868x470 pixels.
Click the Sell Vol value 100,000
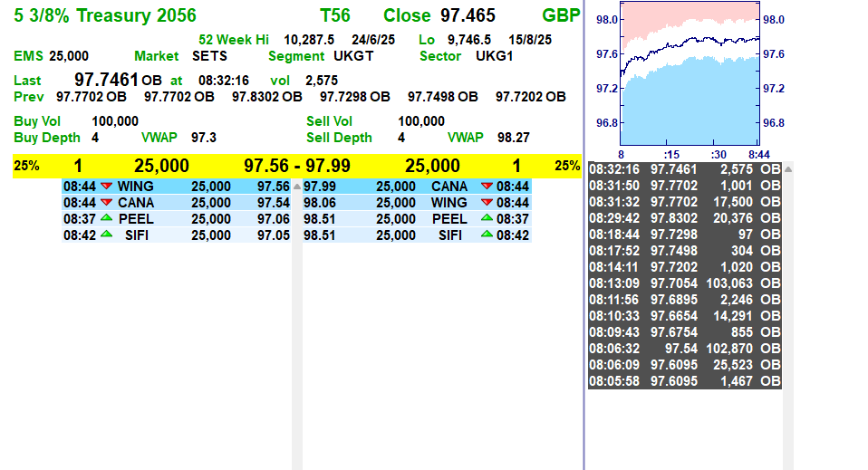[421, 121]
